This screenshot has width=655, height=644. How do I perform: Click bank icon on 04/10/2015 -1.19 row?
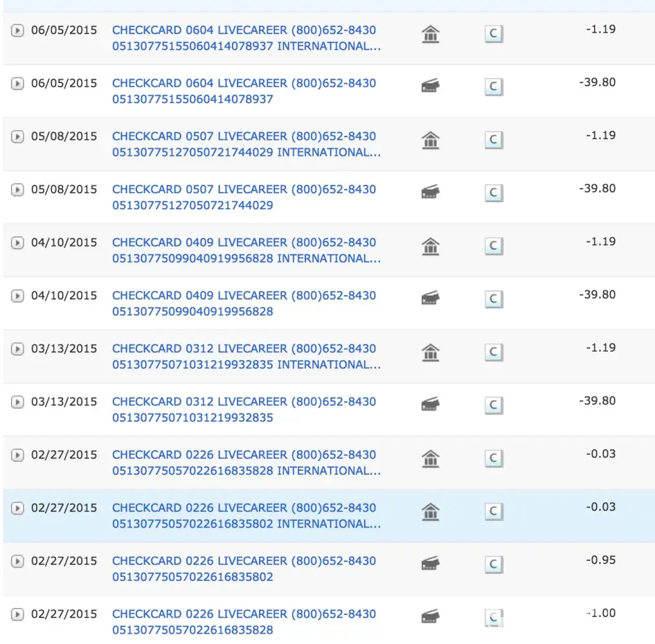[430, 247]
